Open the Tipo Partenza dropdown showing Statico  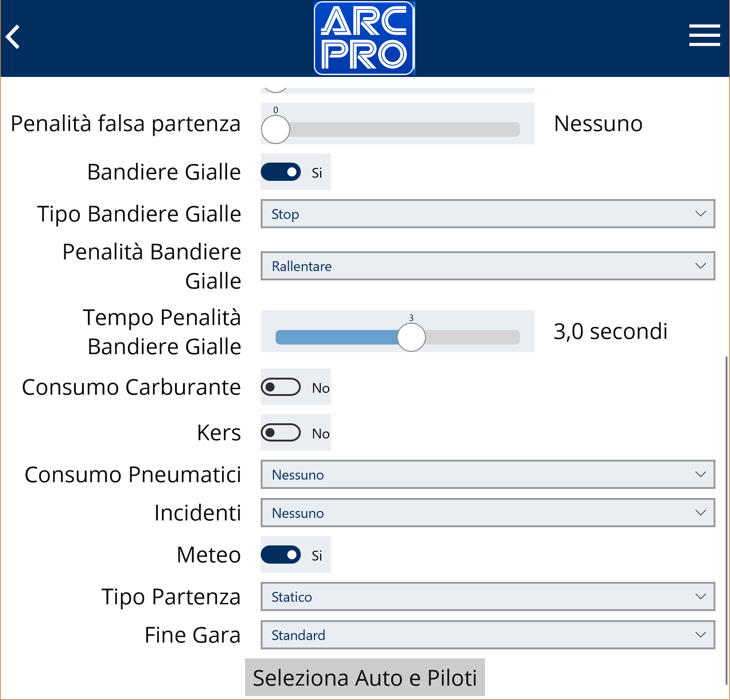[x=488, y=597]
